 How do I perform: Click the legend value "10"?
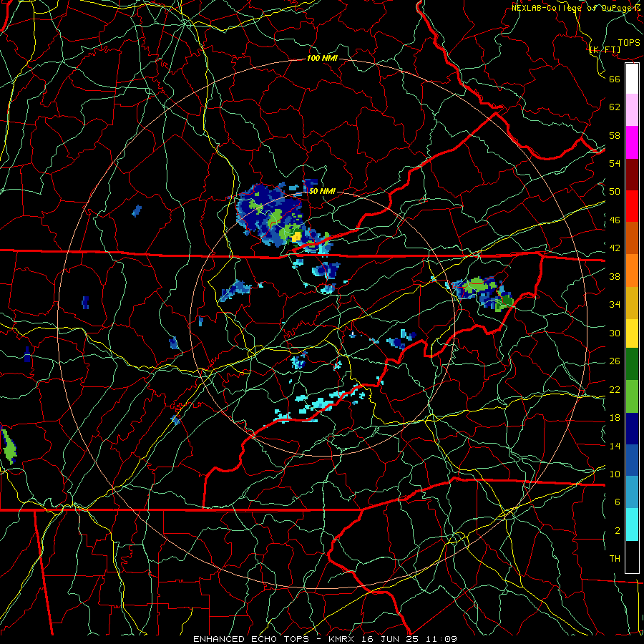615,474
